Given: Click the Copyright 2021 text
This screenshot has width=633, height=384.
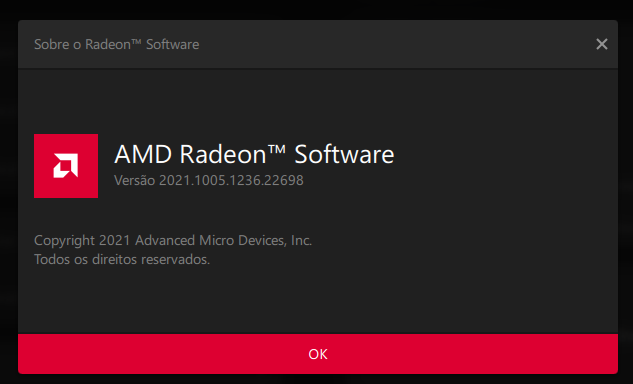Looking at the screenshot, I should point(82,241).
